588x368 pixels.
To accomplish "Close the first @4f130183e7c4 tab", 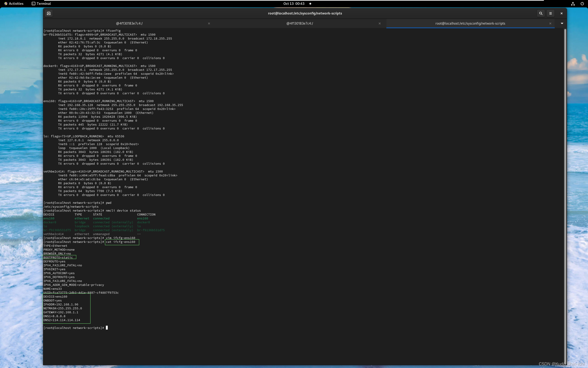I will [x=209, y=23].
